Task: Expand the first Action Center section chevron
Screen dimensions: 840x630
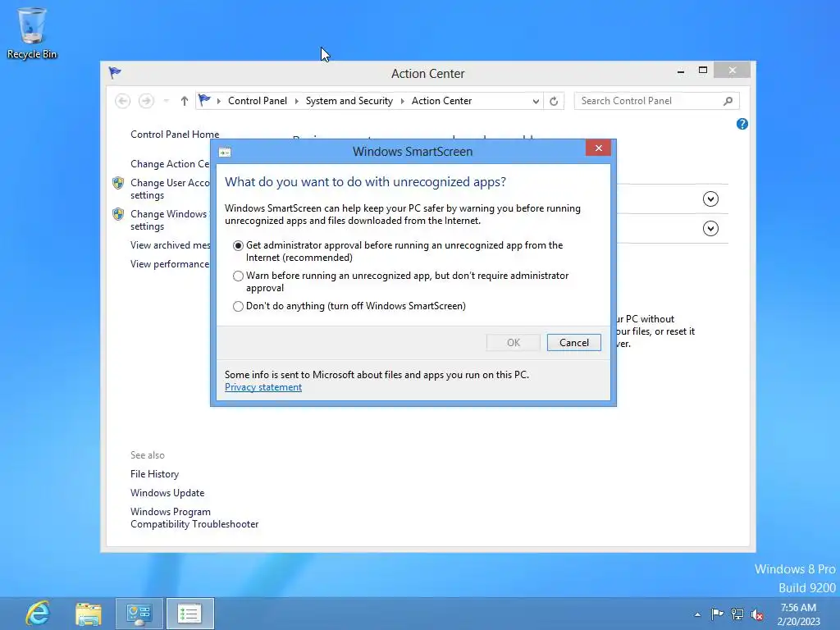Action: point(710,199)
